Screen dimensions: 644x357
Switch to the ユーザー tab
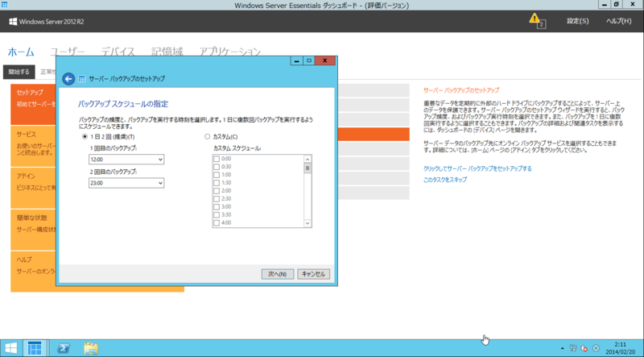pyautogui.click(x=68, y=52)
